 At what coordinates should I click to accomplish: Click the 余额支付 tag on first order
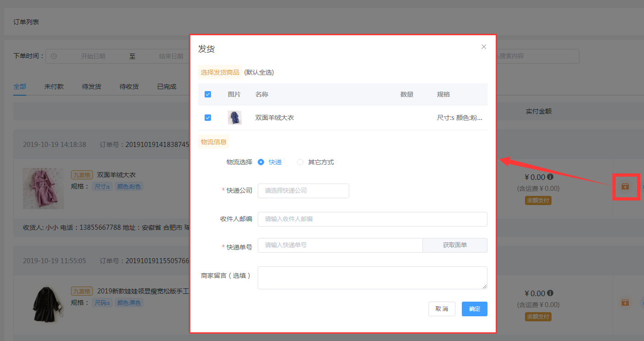[538, 200]
